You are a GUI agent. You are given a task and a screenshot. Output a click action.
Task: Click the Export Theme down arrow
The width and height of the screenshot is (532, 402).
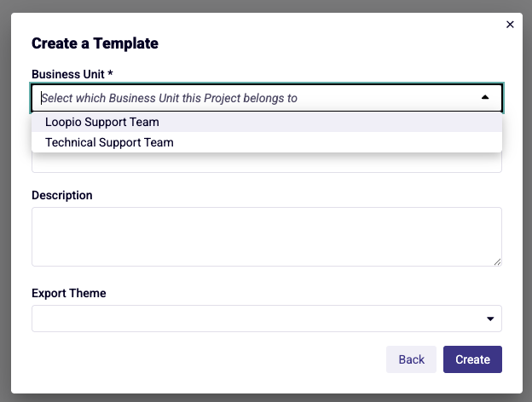[x=490, y=319]
